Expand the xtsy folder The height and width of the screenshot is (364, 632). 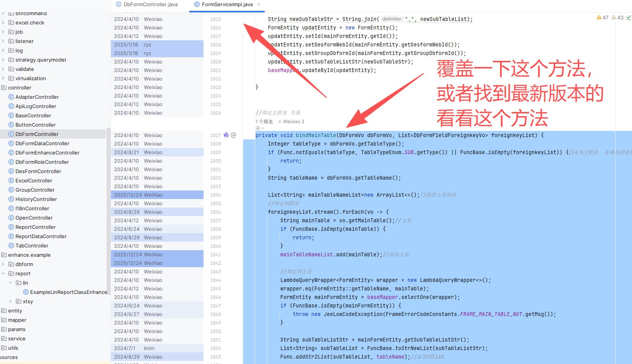point(10,301)
